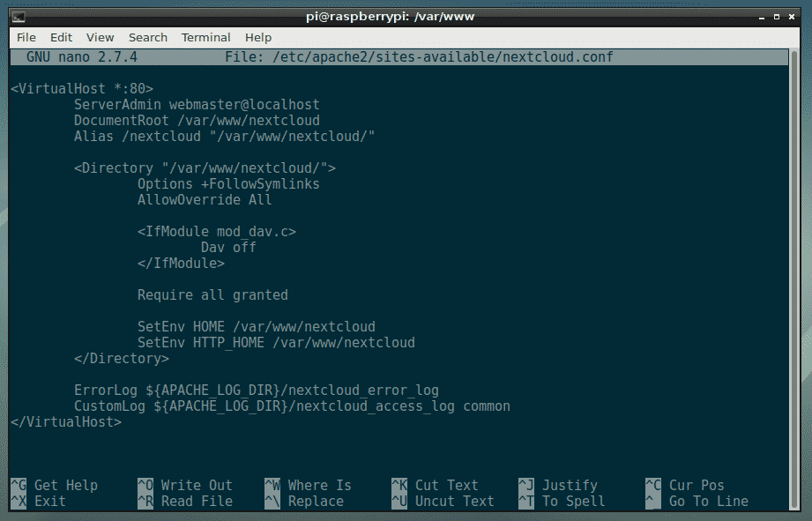Click the </Directory> closing tag

(x=121, y=359)
